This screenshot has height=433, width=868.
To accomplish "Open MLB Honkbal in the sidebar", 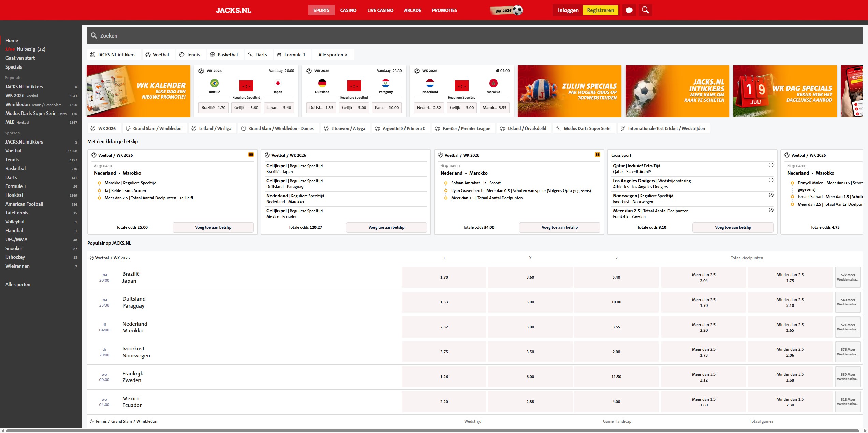I will pyautogui.click(x=41, y=122).
